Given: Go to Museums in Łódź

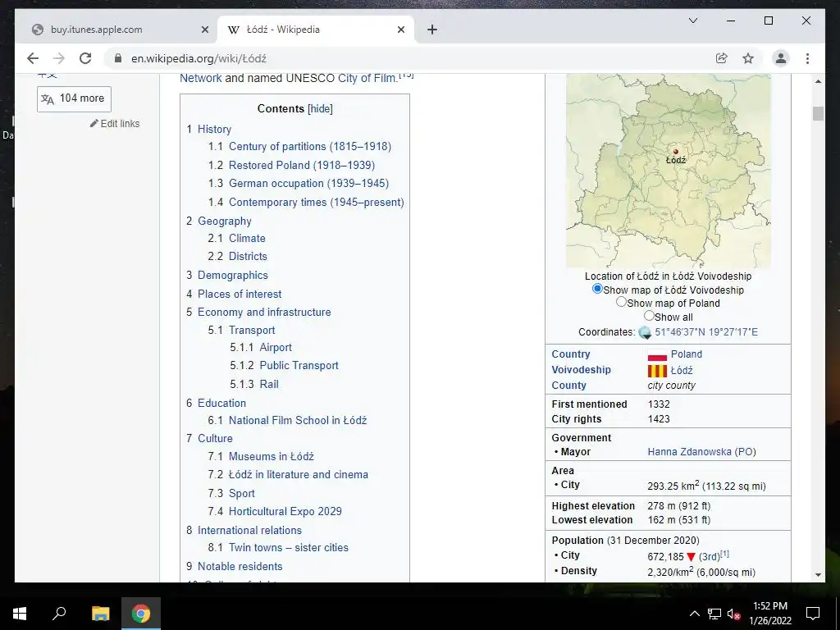Looking at the screenshot, I should [x=271, y=456].
